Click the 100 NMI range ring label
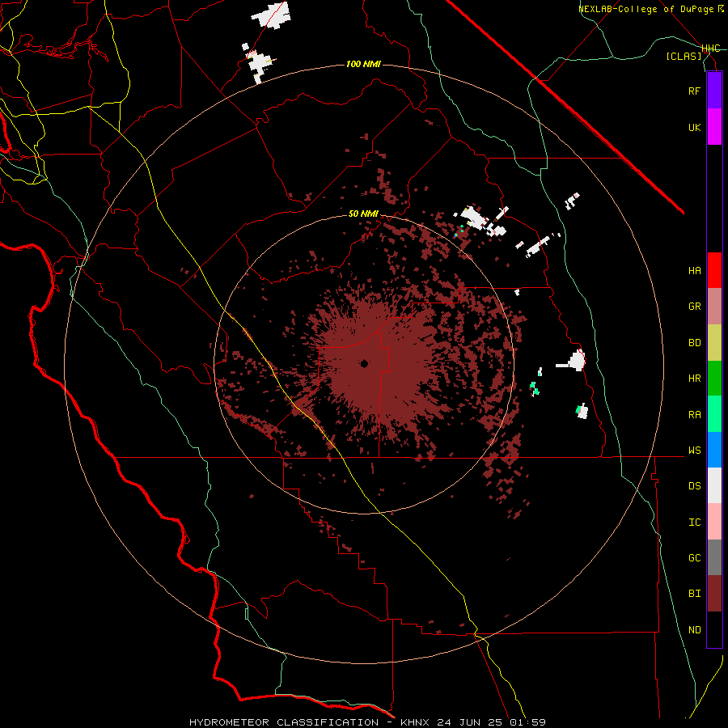This screenshot has height=728, width=728. (363, 64)
